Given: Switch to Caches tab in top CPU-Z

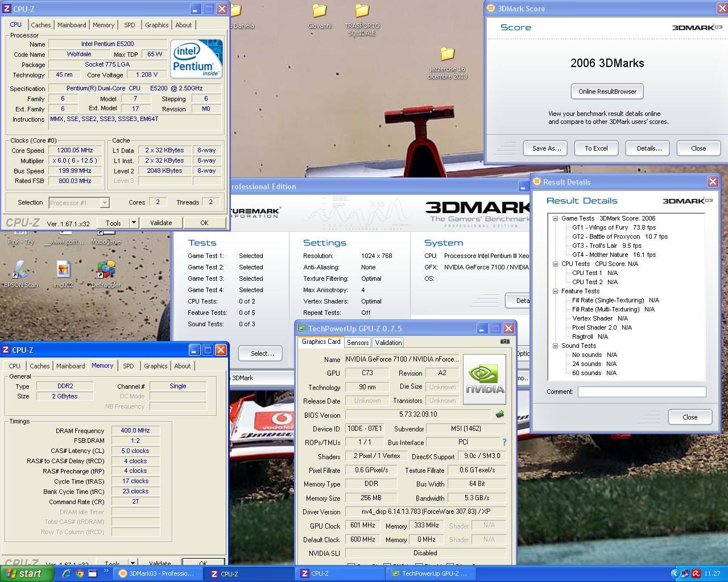Looking at the screenshot, I should click(41, 25).
